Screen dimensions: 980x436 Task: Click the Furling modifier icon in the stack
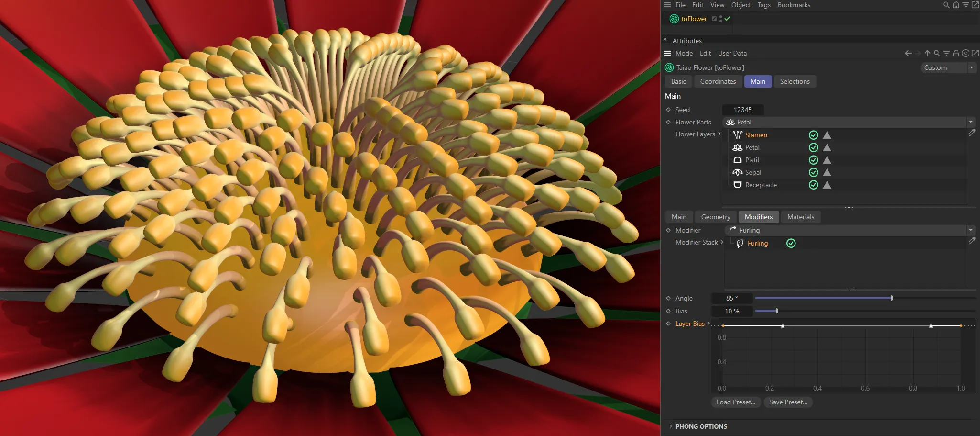coord(740,243)
